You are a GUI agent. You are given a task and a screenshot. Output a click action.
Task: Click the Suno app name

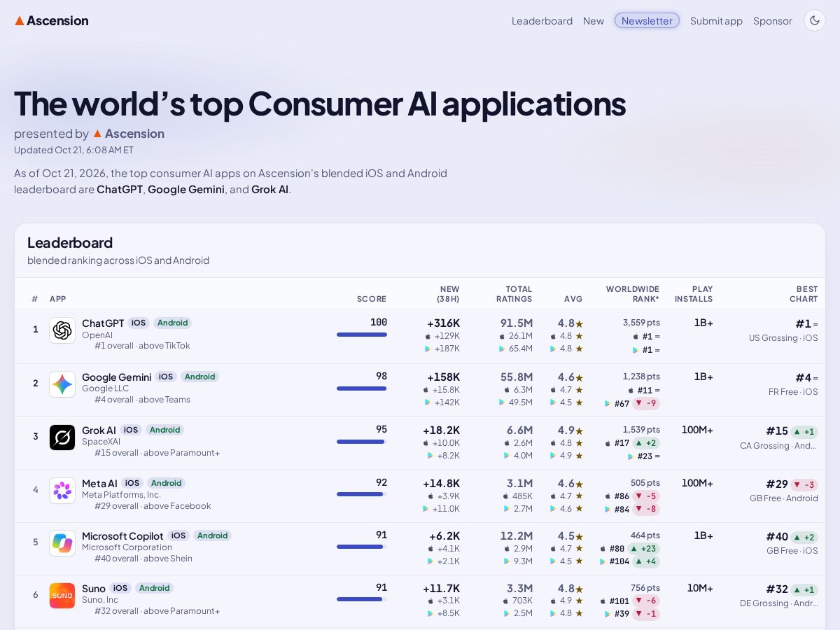94,589
